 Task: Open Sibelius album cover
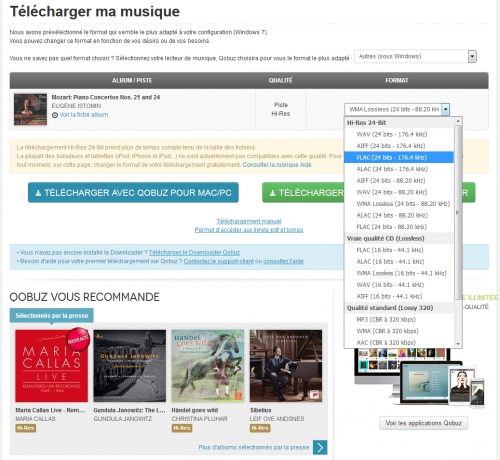coord(286,366)
